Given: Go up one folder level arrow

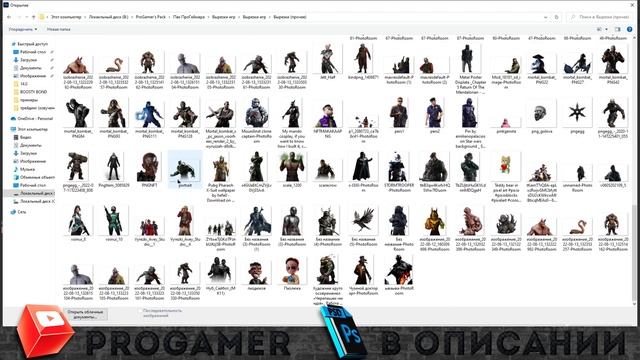Looking at the screenshot, I should 33,17.
